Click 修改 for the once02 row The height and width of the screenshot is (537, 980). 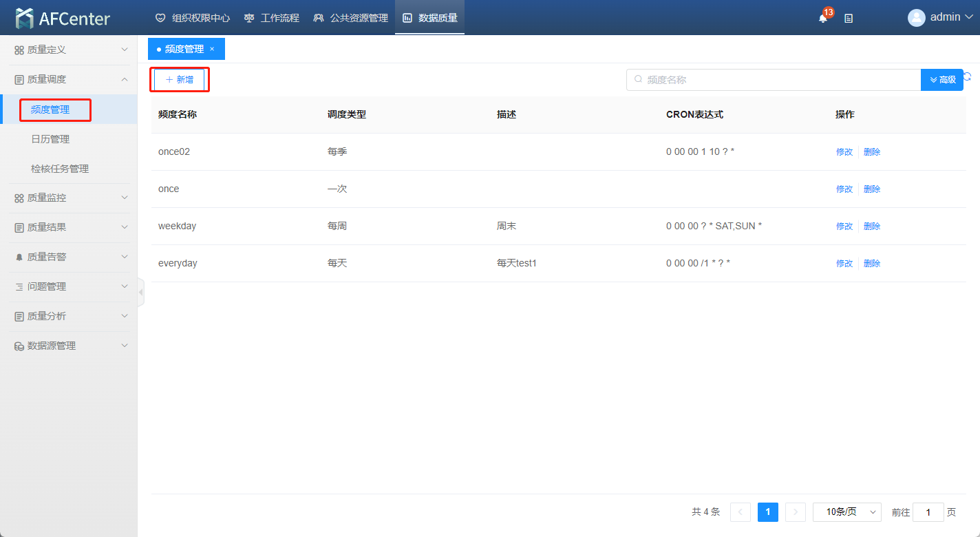coord(844,152)
